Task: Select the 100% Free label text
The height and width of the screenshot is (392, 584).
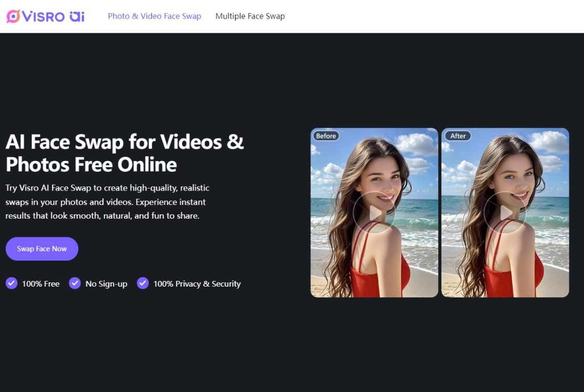Action: click(x=40, y=284)
